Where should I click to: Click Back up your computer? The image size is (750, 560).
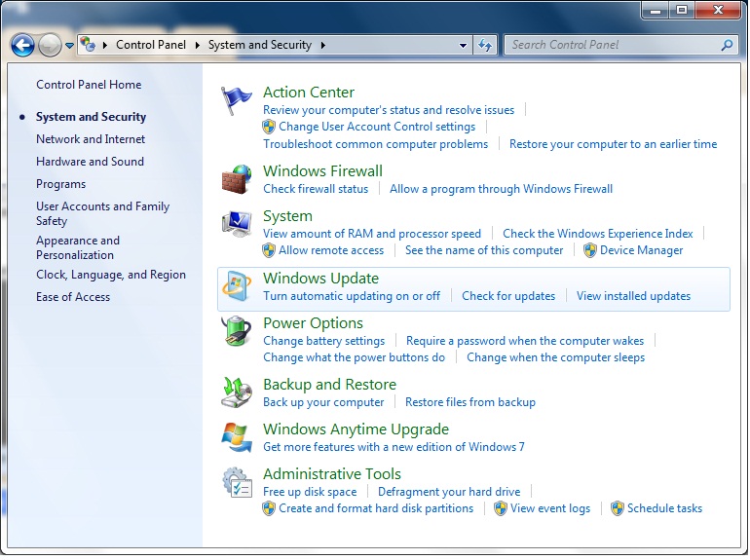click(323, 402)
